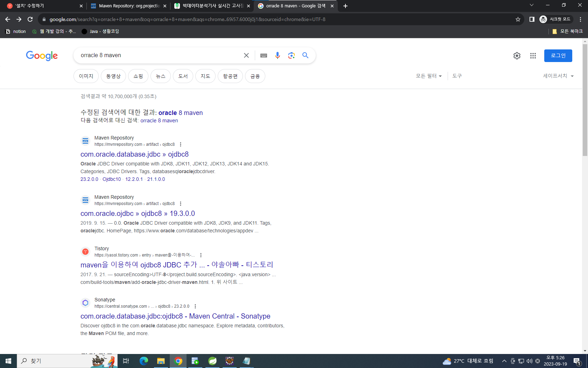Expand the 세이프서치 dropdown
Image resolution: width=588 pixels, height=368 pixels.
558,76
